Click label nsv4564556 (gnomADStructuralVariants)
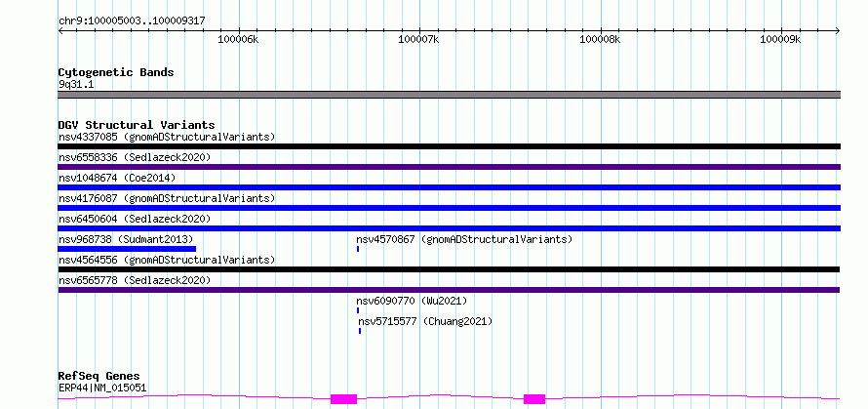The width and height of the screenshot is (868, 409). [x=167, y=260]
